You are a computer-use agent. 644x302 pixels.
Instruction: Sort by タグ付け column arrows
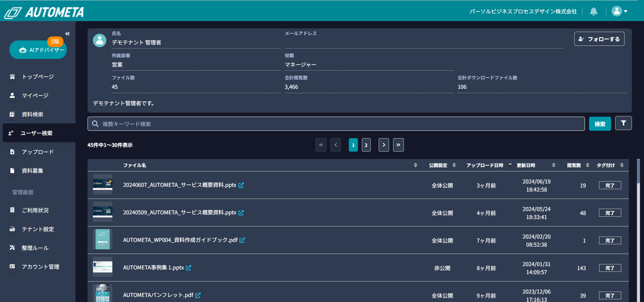coord(622,165)
